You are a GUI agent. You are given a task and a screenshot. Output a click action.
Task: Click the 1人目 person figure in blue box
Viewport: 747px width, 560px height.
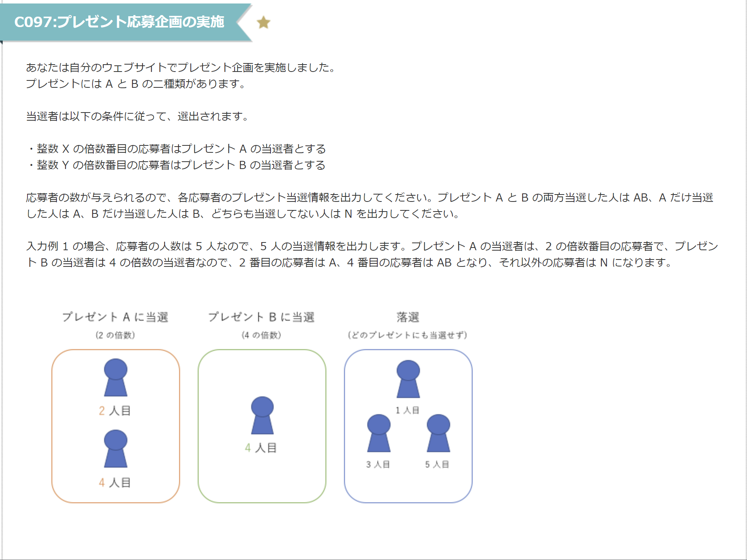click(408, 379)
